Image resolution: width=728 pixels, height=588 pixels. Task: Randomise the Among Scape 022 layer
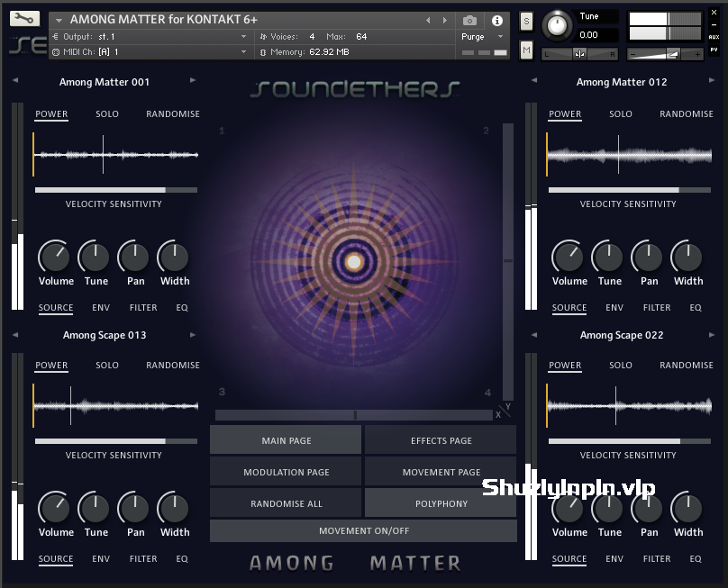point(687,366)
